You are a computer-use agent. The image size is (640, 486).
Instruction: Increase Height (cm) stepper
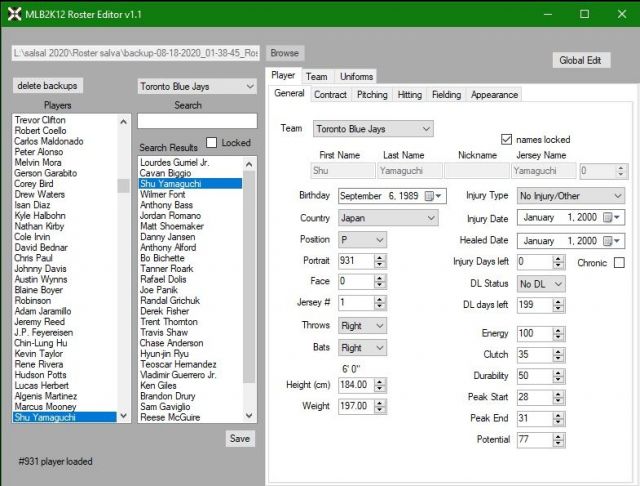380,382
